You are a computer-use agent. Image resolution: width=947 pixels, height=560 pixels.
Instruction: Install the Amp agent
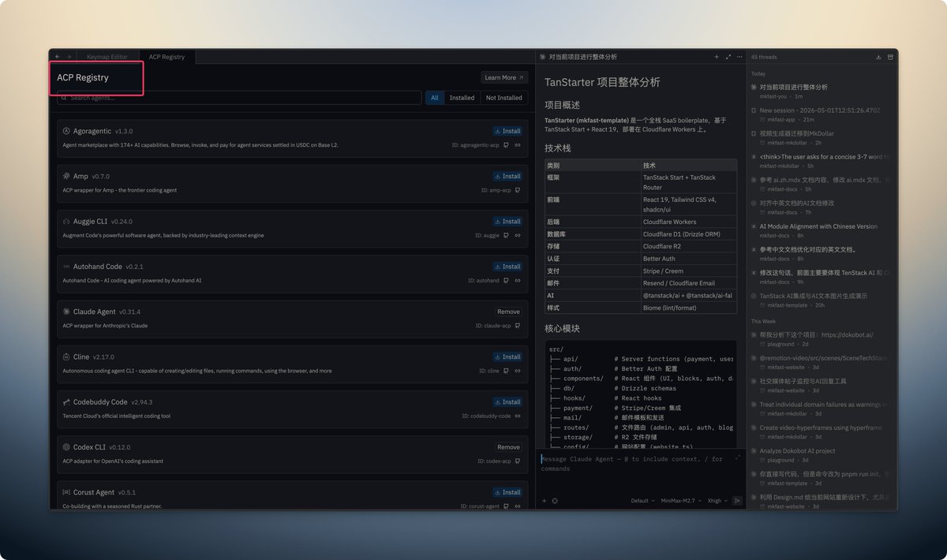click(507, 176)
